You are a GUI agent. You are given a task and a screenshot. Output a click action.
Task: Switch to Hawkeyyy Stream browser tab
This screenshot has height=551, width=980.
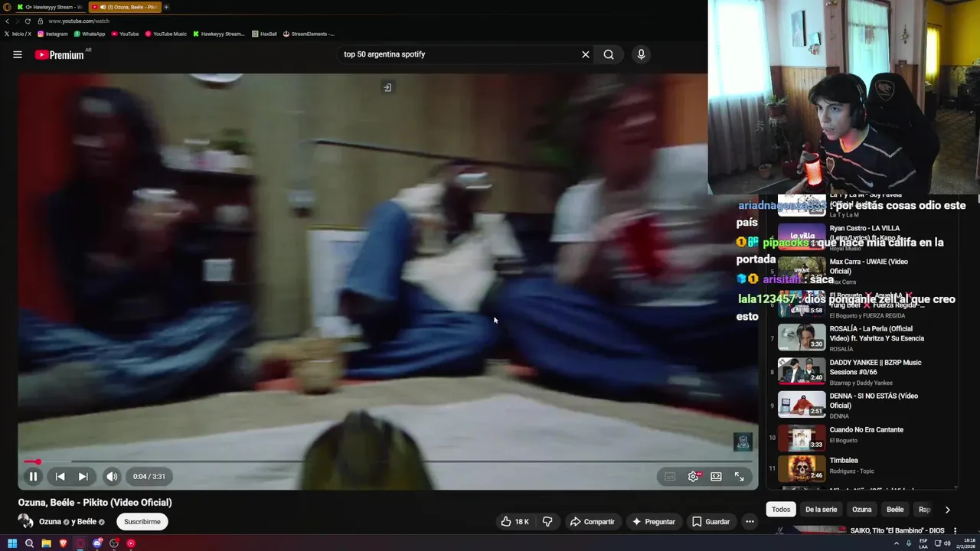click(x=51, y=7)
